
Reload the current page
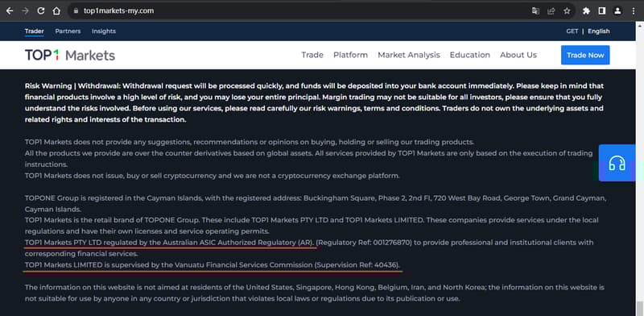41,11
